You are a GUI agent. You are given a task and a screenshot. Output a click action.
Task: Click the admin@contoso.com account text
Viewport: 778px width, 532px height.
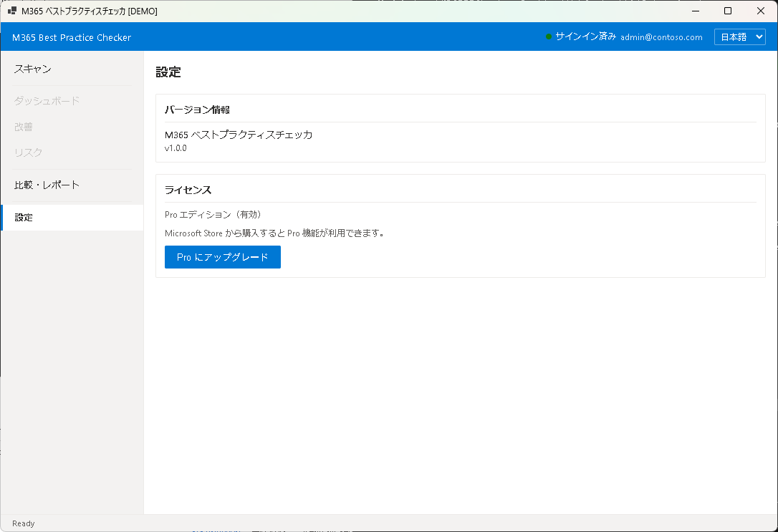tap(661, 37)
